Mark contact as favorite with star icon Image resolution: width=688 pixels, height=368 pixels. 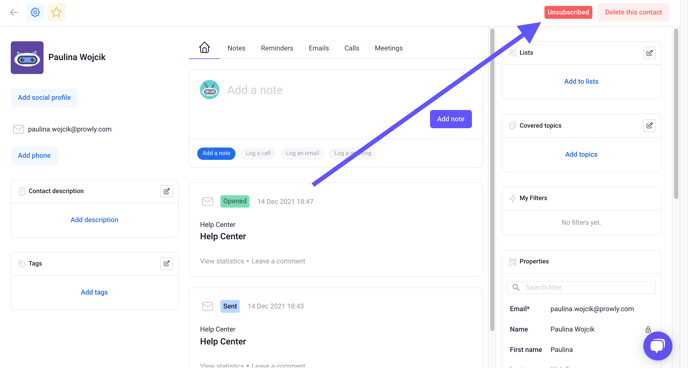point(56,12)
